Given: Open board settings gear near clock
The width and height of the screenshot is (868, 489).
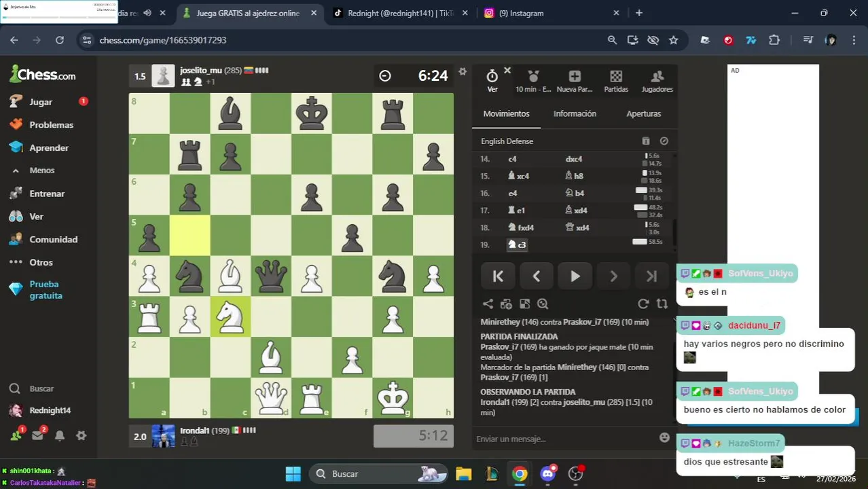Looking at the screenshot, I should pos(463,71).
